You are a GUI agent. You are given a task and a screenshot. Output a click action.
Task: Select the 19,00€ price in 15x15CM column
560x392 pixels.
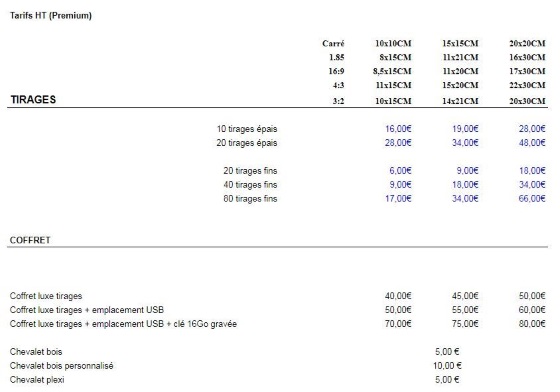465,129
